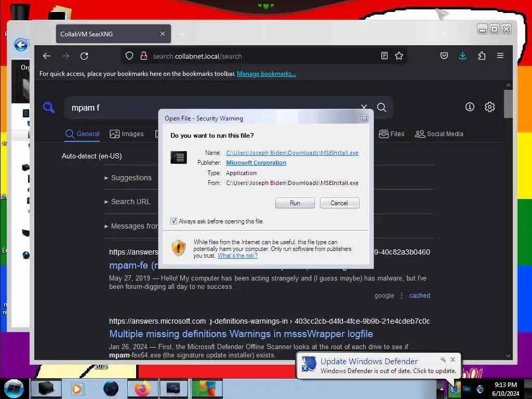The height and width of the screenshot is (399, 532).
Task: Open the Windows Start menu orb
Action: tap(14, 389)
